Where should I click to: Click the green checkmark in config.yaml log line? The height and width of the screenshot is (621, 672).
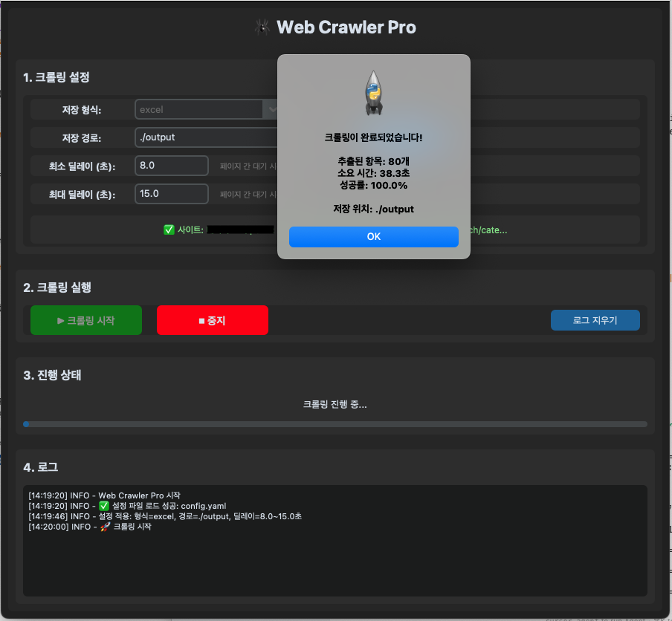tap(103, 506)
